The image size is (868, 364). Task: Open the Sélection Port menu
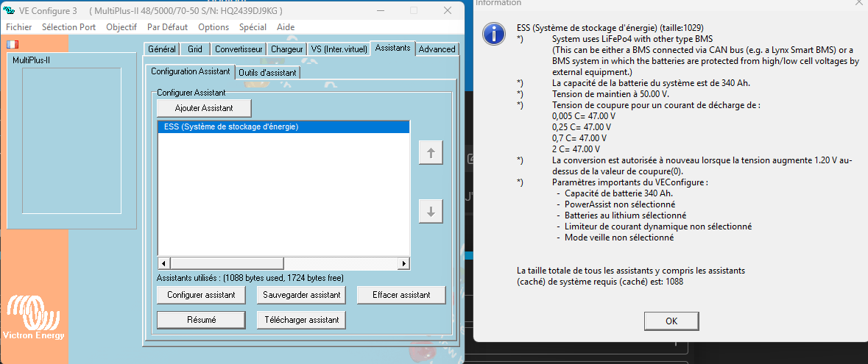[x=68, y=27]
